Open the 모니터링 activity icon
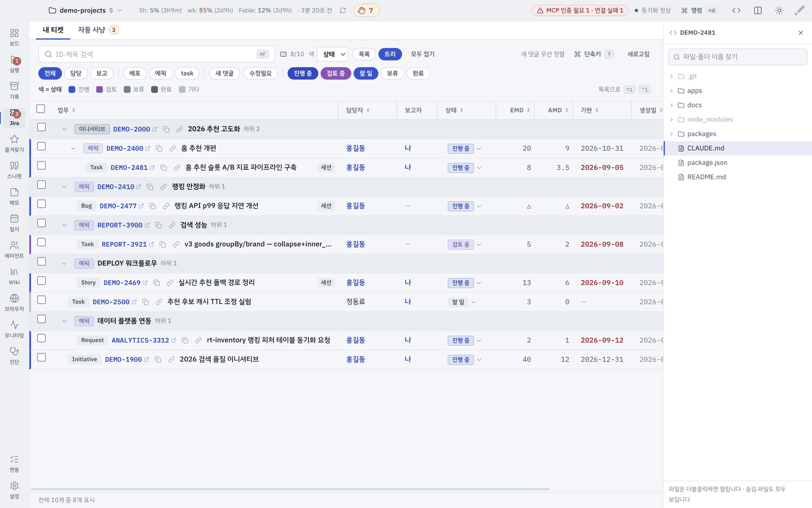 point(14,329)
